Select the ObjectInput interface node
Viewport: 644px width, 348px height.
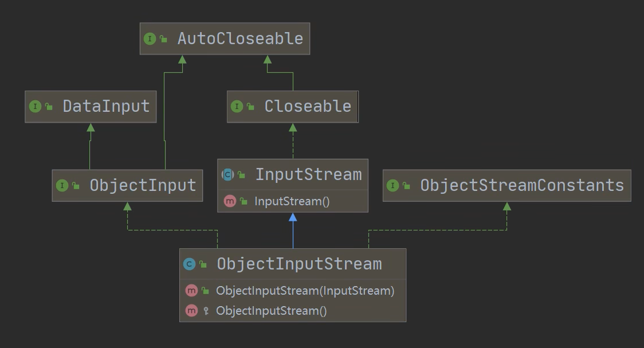pyautogui.click(x=143, y=186)
